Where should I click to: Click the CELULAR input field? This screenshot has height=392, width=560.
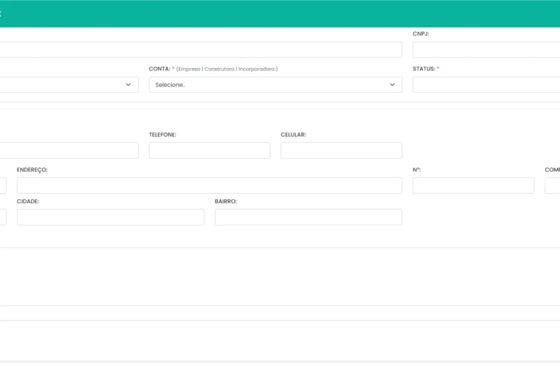341,150
